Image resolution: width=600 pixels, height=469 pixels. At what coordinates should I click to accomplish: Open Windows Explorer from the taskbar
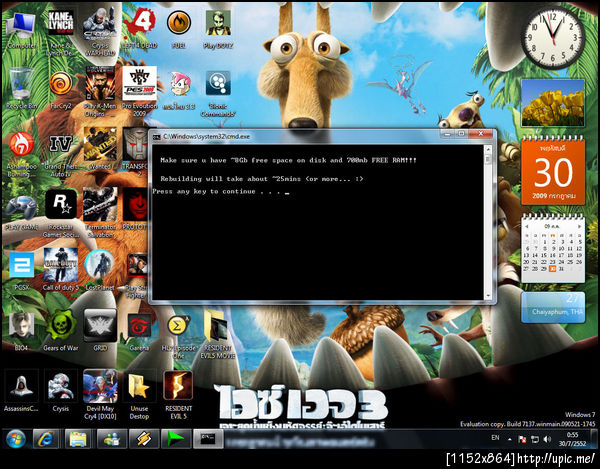[x=78, y=439]
